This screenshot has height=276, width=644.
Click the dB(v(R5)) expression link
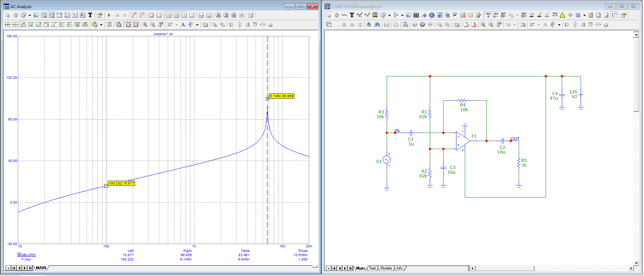(x=29, y=255)
